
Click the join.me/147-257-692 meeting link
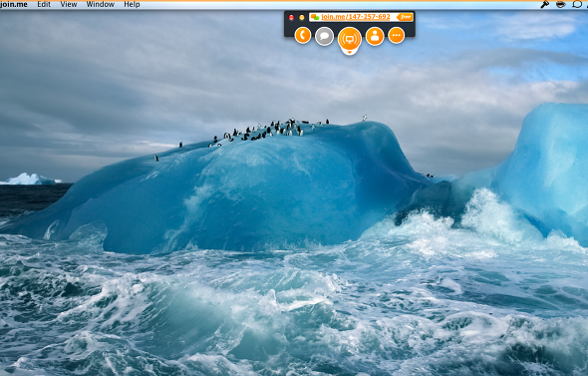tap(356, 17)
